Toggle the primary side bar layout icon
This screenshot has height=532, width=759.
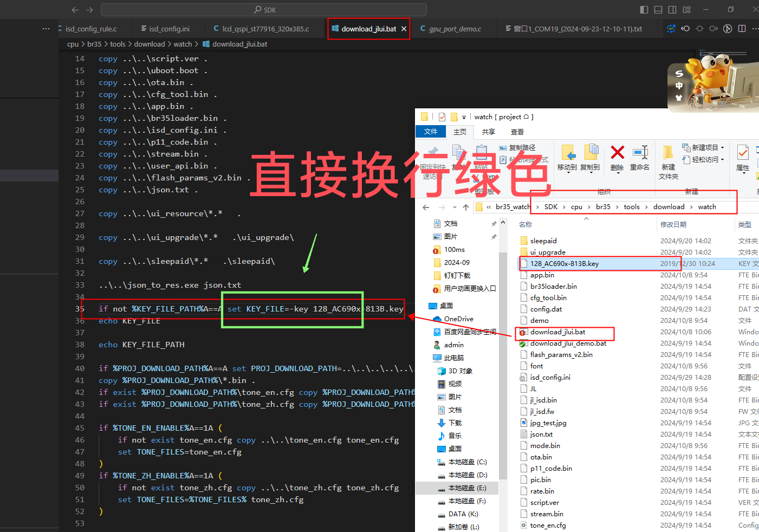(644, 10)
